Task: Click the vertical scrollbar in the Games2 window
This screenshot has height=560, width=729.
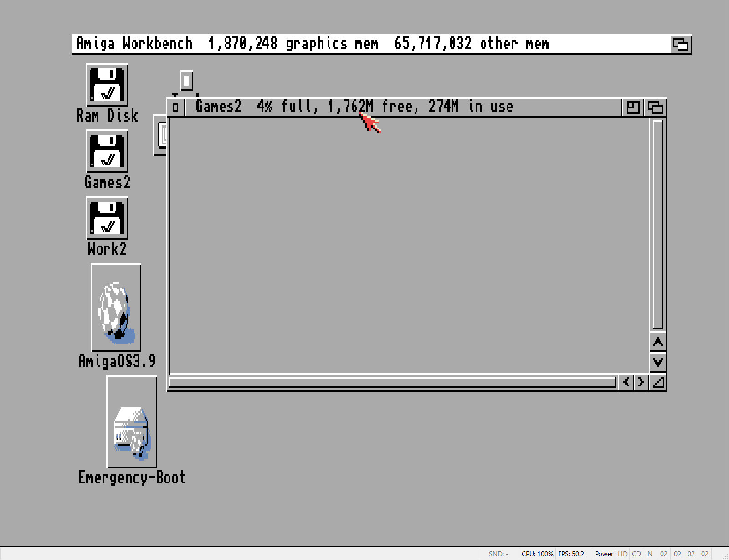Action: (657, 224)
